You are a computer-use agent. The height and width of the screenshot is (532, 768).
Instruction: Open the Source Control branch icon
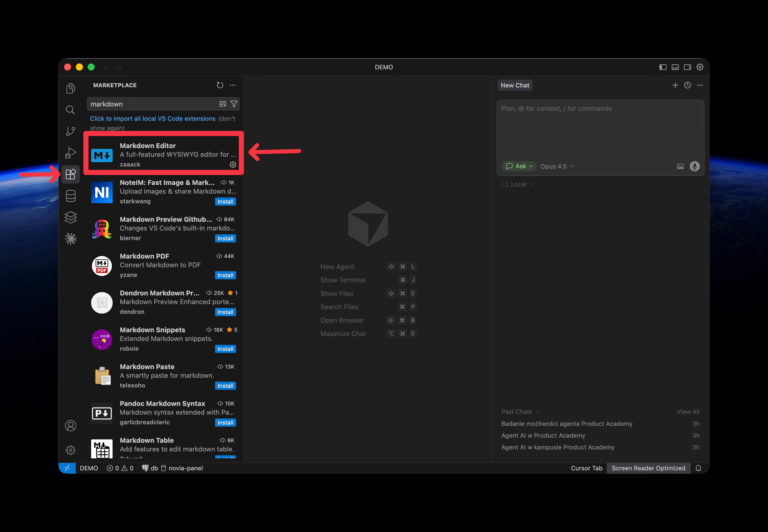[x=70, y=131]
